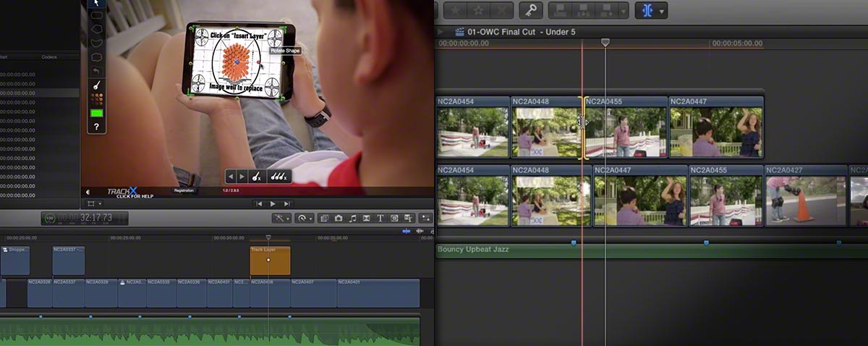Click the Registration button below the viewer
The width and height of the screenshot is (868, 346).
coord(184,190)
